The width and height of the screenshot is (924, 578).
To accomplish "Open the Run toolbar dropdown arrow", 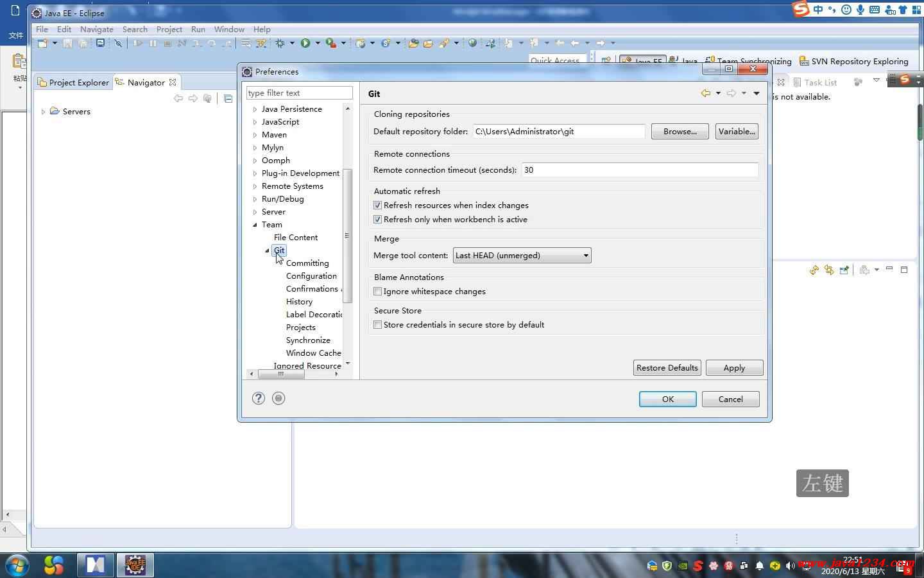I will 318,43.
